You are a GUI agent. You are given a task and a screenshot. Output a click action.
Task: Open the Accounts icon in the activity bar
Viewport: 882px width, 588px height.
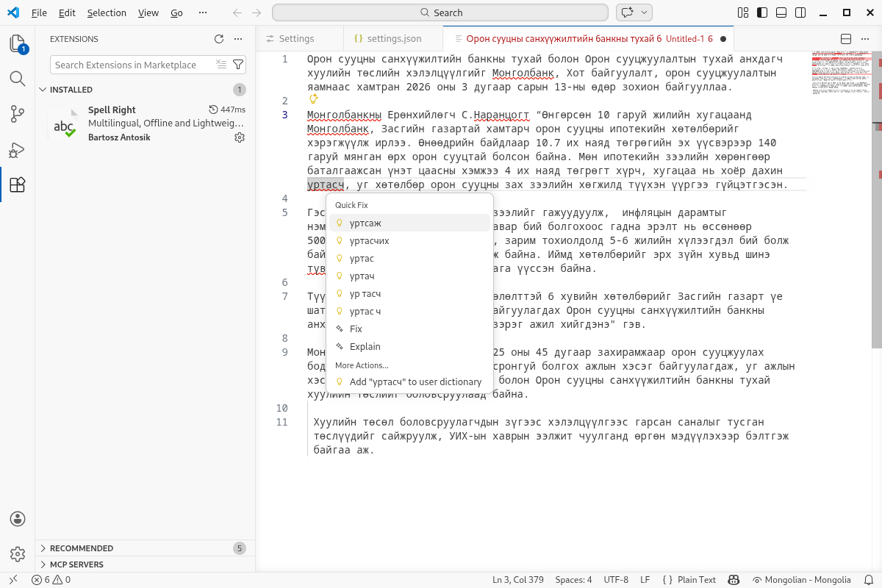coord(18,517)
